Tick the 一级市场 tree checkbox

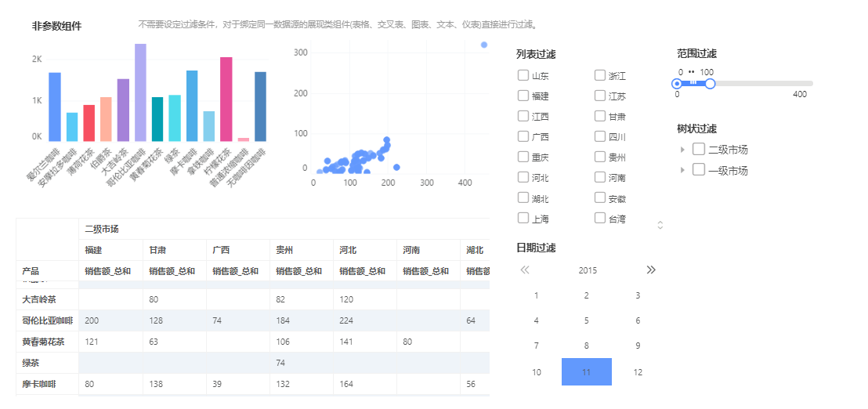point(699,170)
